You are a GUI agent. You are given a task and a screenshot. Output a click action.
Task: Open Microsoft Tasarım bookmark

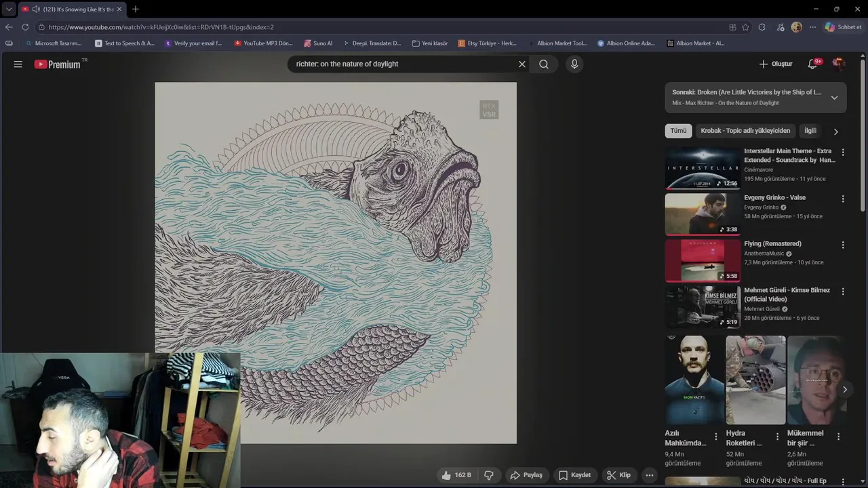[x=53, y=43]
